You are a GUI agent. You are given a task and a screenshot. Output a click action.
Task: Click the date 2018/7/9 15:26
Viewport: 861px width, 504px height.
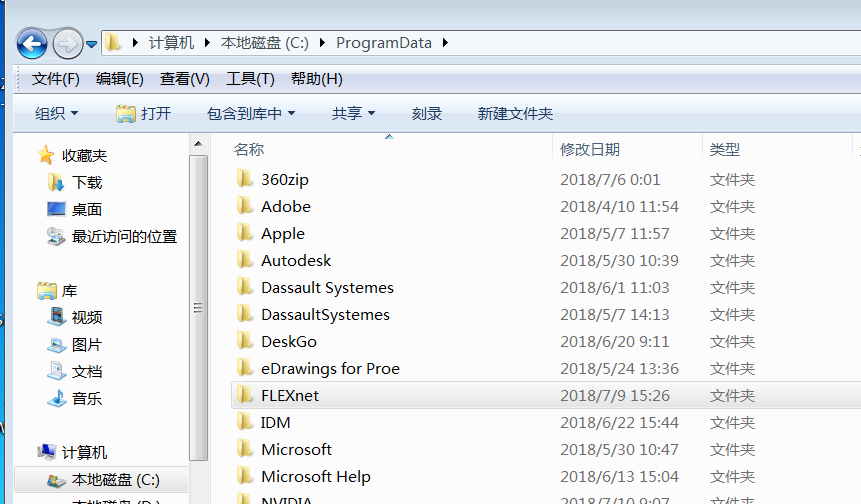(x=615, y=396)
